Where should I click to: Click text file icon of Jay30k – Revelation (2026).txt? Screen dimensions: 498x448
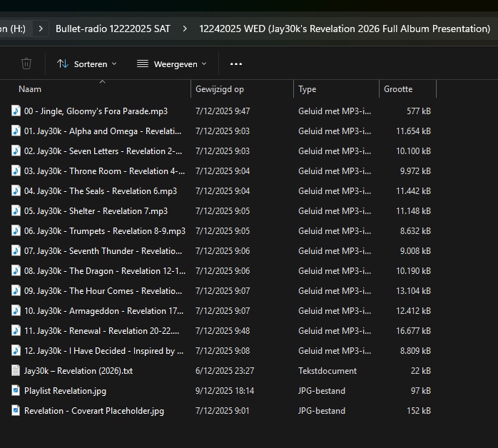tap(16, 370)
